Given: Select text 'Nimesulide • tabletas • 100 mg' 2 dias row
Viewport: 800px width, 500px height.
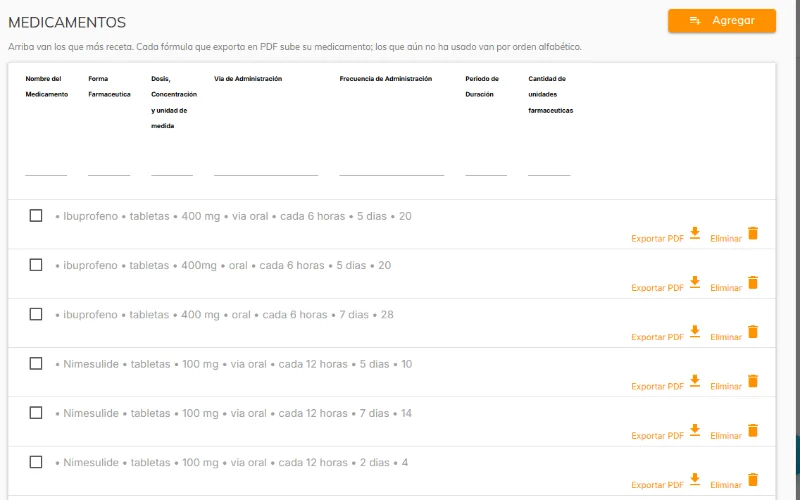Looking at the screenshot, I should tap(141, 463).
